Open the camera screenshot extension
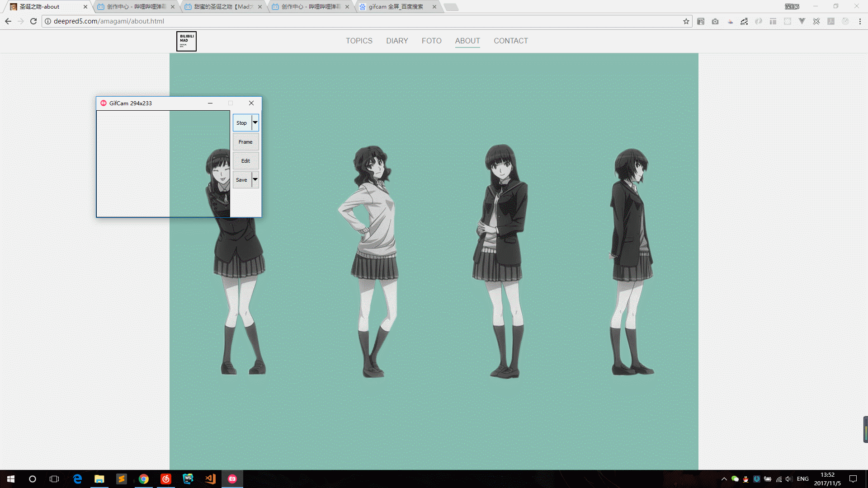The height and width of the screenshot is (488, 868). pos(715,21)
